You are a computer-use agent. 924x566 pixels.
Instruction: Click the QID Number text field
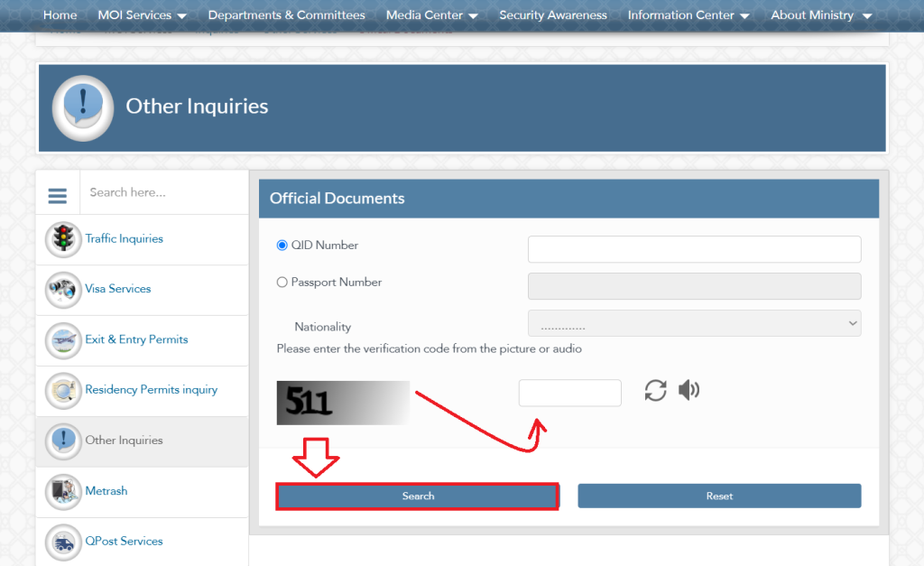[694, 249]
